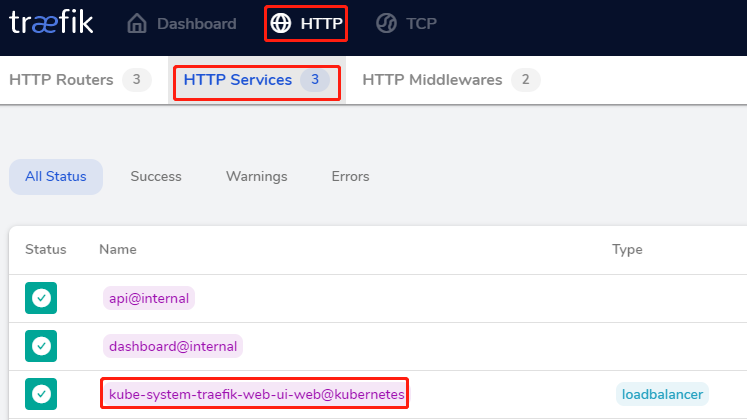The image size is (747, 420).
Task: Open the TCP section
Action: tap(406, 23)
